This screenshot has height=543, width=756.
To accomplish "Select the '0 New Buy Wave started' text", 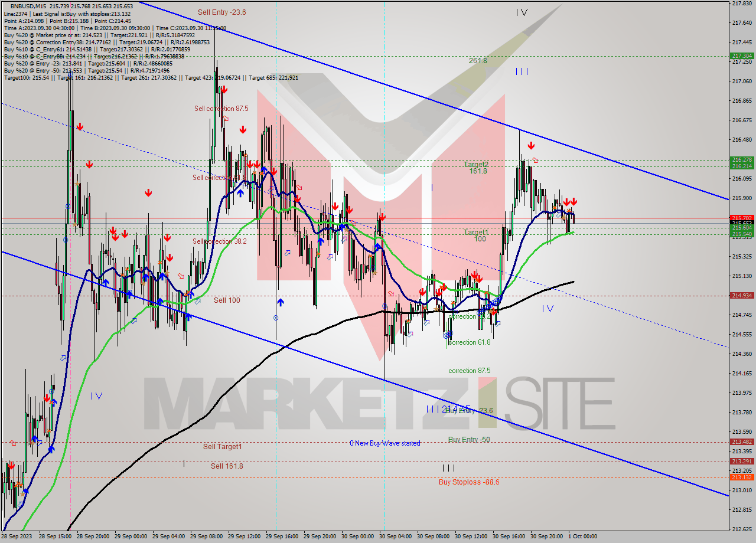I will (384, 443).
